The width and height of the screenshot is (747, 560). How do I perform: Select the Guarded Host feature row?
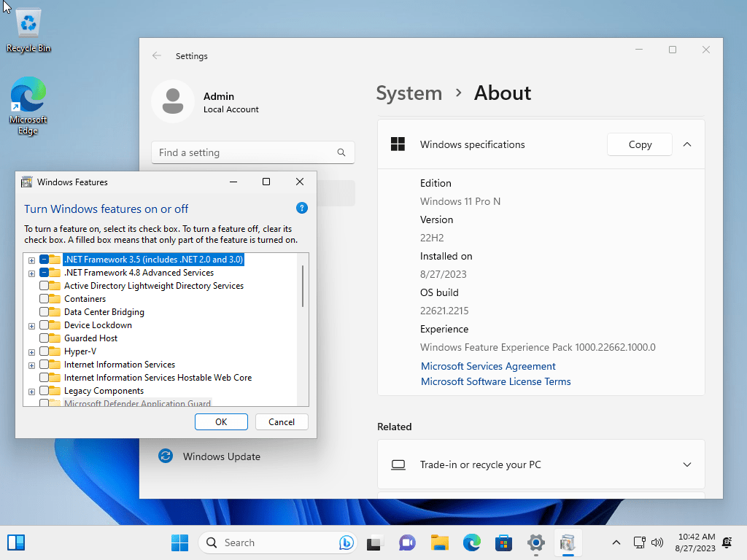(90, 338)
